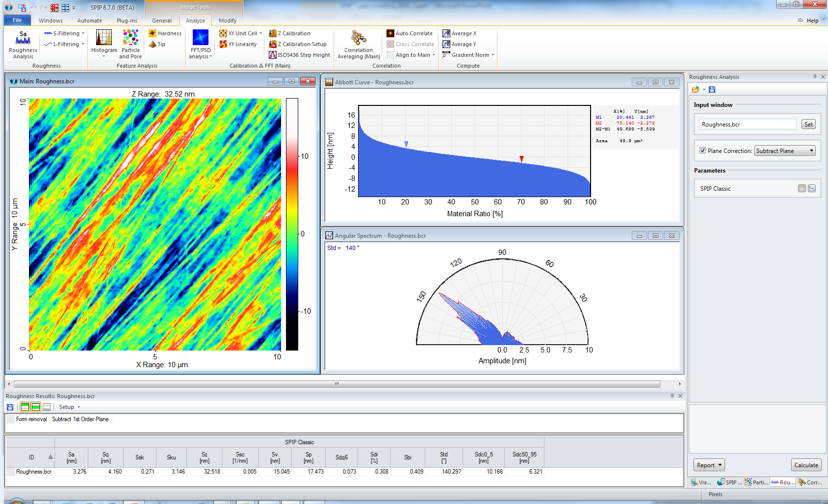Save roughness analysis settings with the disk icon
828x504 pixels.
(712, 89)
